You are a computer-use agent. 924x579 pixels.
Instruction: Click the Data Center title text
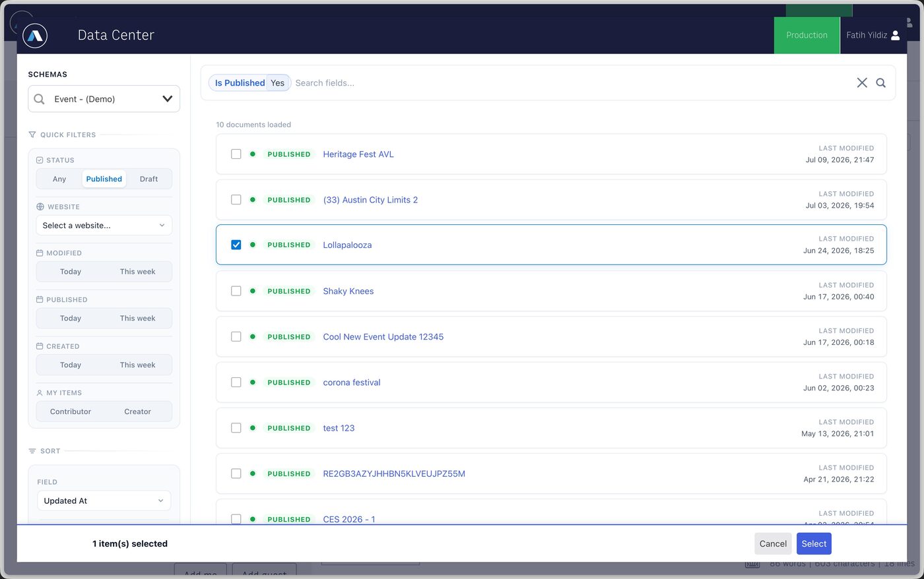116,35
